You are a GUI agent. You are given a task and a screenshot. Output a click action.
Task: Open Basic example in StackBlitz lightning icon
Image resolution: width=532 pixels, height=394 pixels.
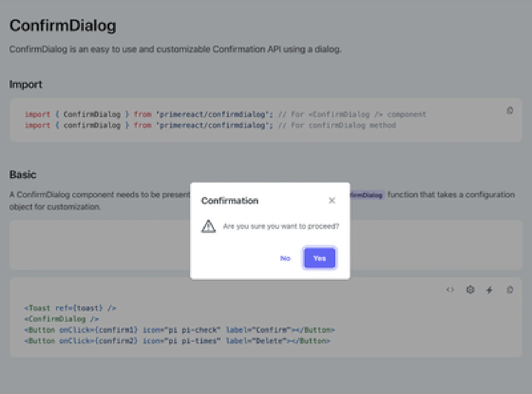click(489, 290)
